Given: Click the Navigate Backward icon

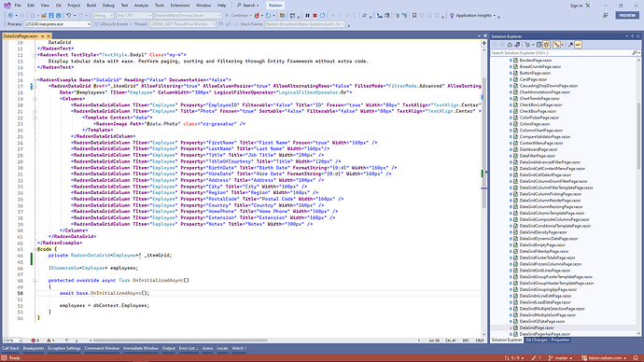Looking at the screenshot, I should 10,16.
